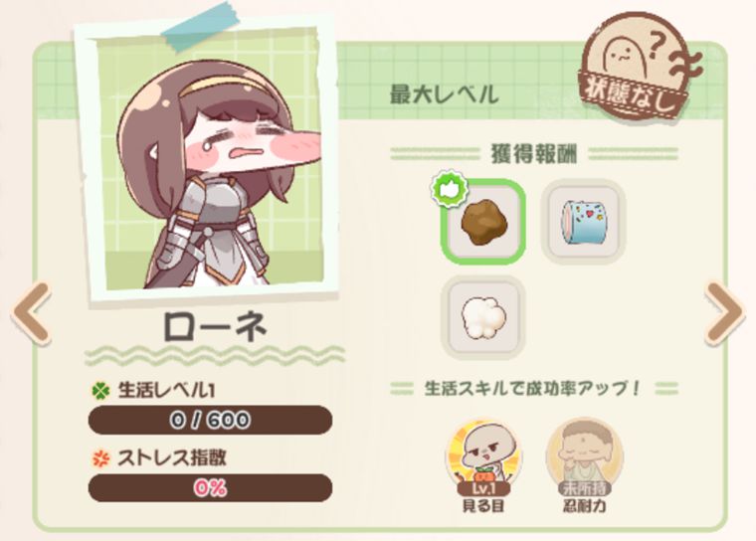756x541 pixels.
Task: Click the green clover life level icon
Action: pos(100,391)
